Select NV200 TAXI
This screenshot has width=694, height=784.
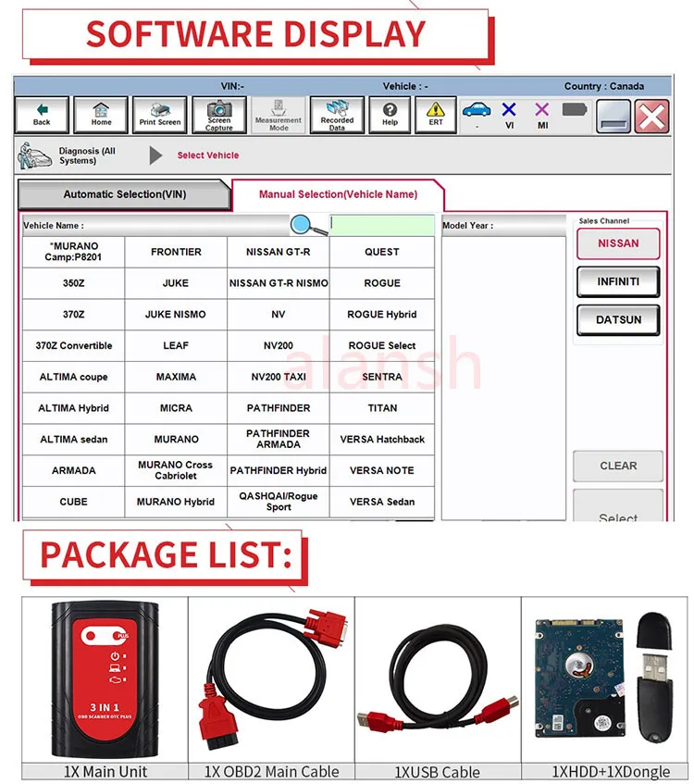tap(279, 377)
